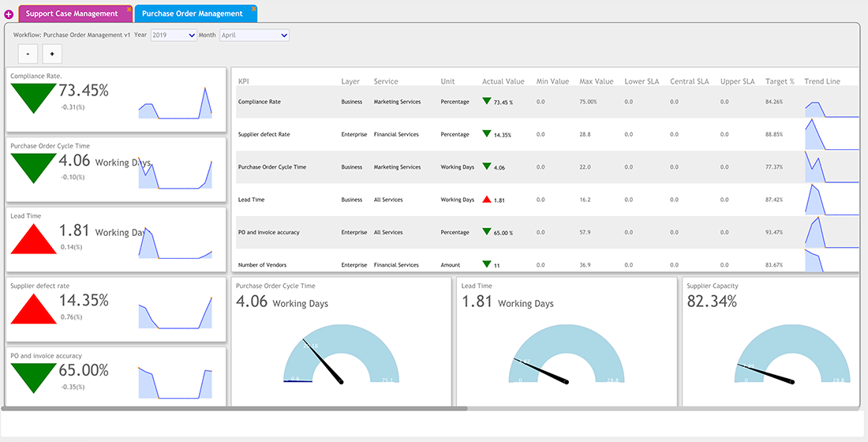This screenshot has height=442, width=868.
Task: Close the Purchase Order Management tab
Action: 253,9
